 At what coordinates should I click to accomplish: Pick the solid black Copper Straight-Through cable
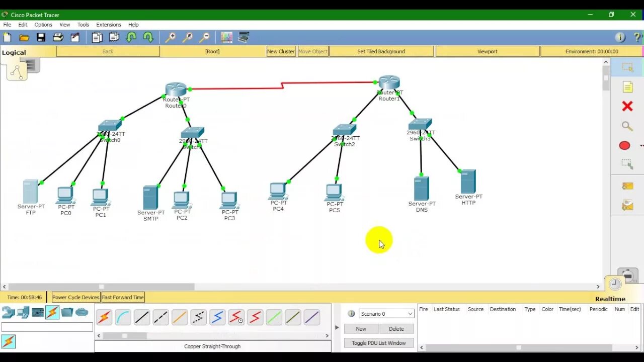142,317
